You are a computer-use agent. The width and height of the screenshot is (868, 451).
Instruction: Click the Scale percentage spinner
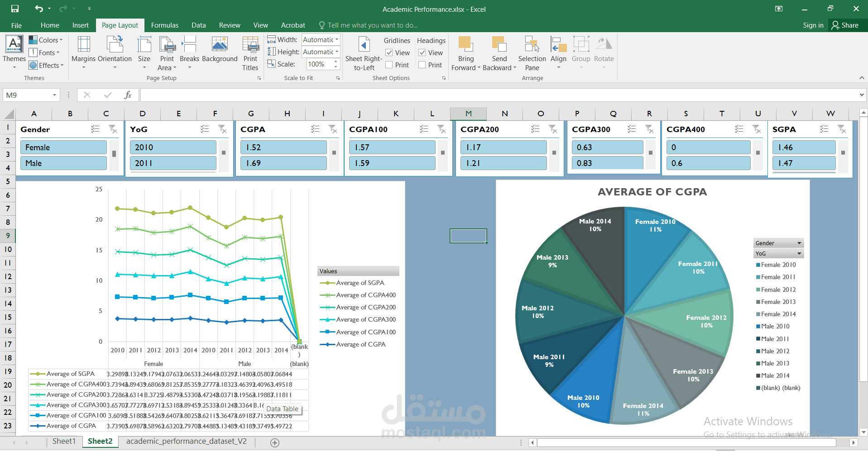[x=336, y=64]
